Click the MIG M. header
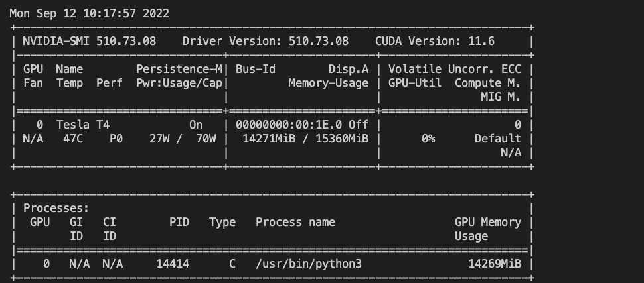The height and width of the screenshot is (283, 644). point(501,97)
